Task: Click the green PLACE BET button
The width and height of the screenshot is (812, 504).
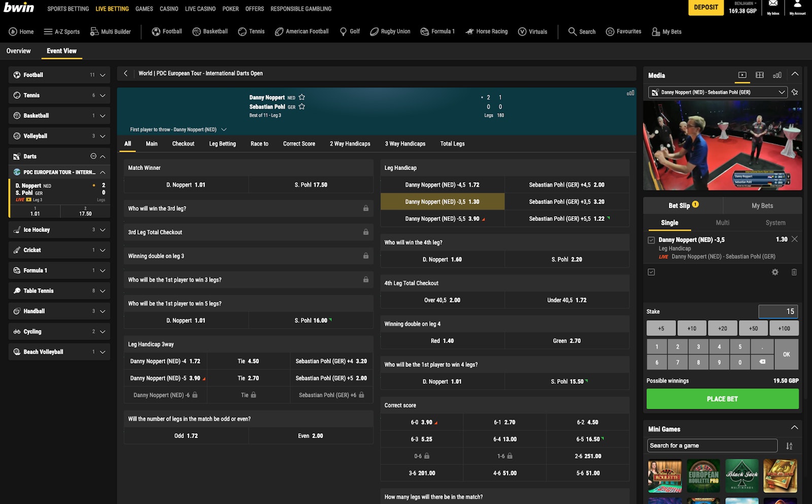Action: (722, 399)
